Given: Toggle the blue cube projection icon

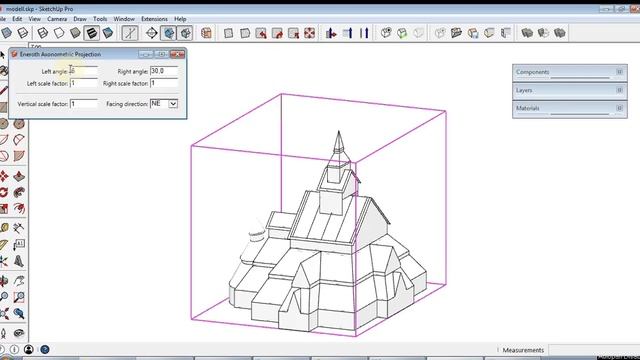Looking at the screenshot, I should [168, 33].
